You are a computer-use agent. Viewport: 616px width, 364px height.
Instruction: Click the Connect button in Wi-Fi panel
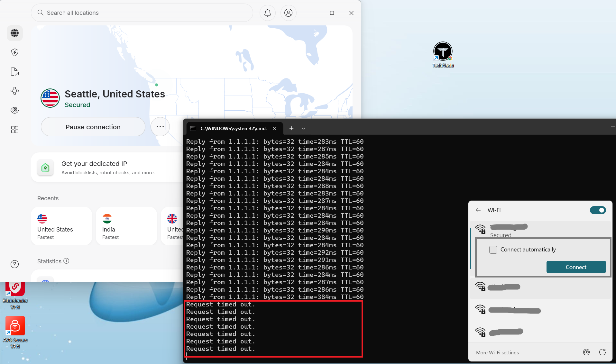[576, 267]
